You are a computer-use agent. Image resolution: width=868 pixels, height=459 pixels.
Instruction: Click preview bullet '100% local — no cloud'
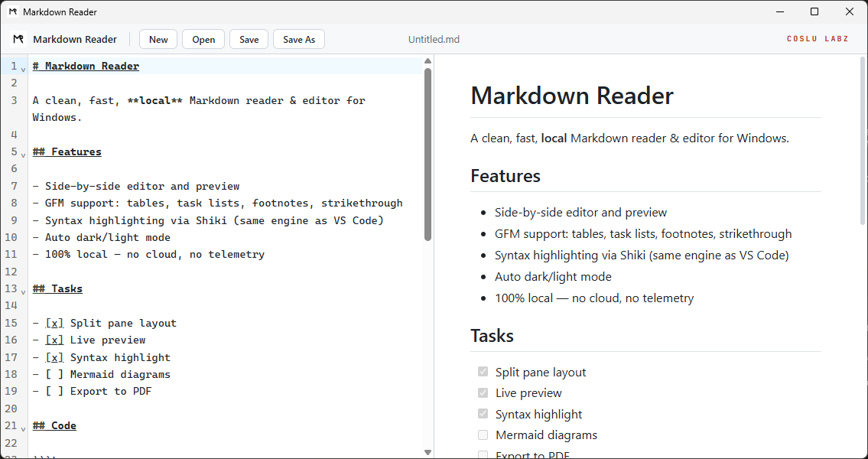[x=594, y=298]
